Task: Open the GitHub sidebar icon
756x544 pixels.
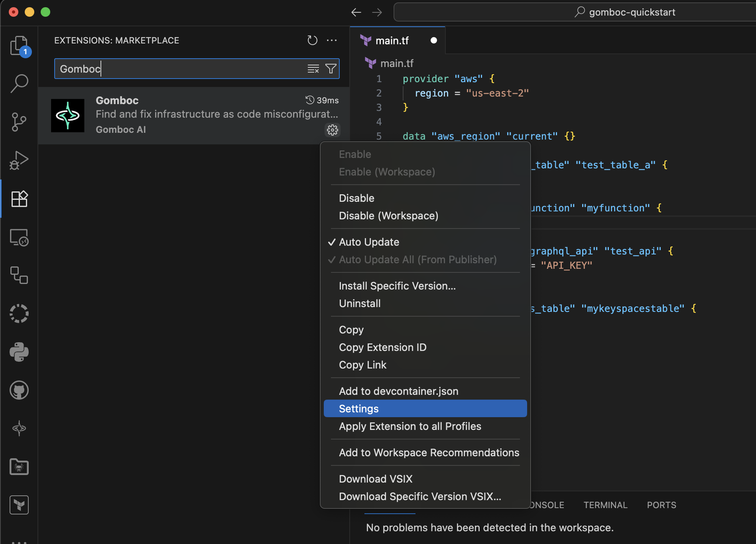Action: click(19, 390)
